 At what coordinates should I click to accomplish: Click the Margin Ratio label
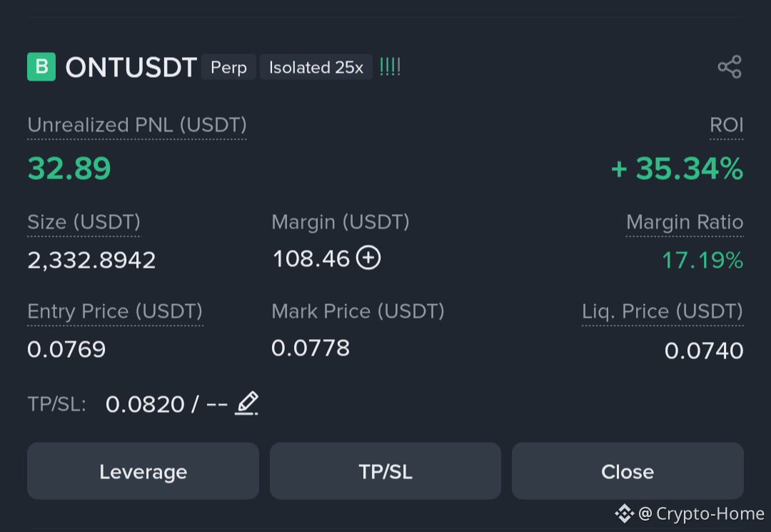pyautogui.click(x=684, y=222)
